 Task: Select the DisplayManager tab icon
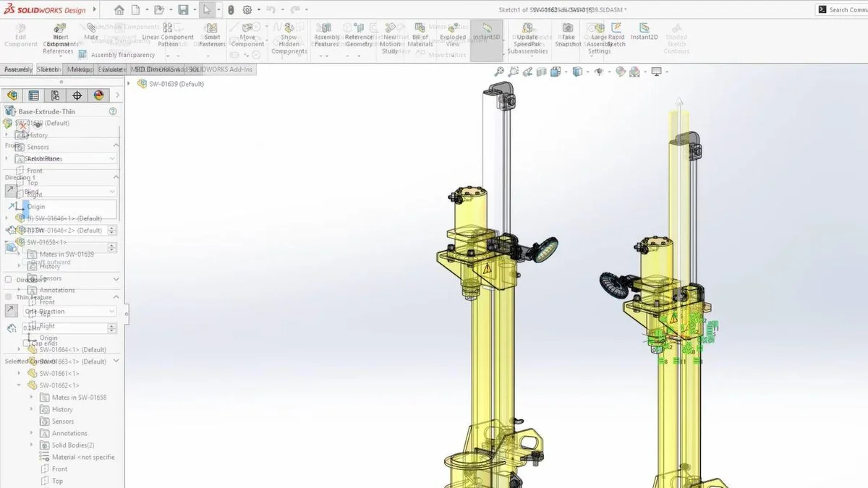coord(99,95)
